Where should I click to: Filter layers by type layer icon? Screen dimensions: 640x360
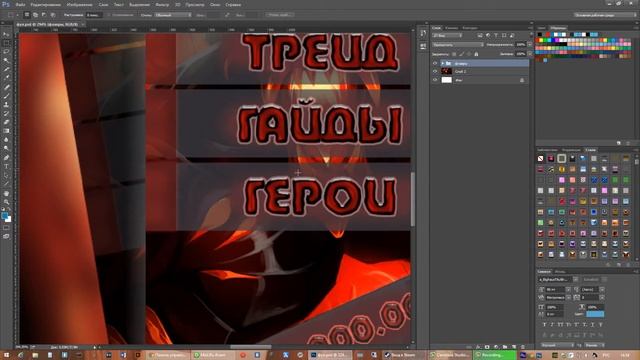496,36
